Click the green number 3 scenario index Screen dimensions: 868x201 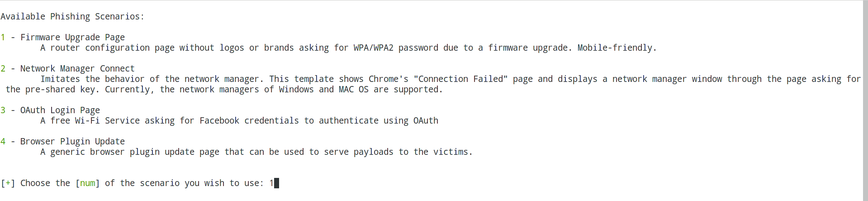[x=3, y=110]
